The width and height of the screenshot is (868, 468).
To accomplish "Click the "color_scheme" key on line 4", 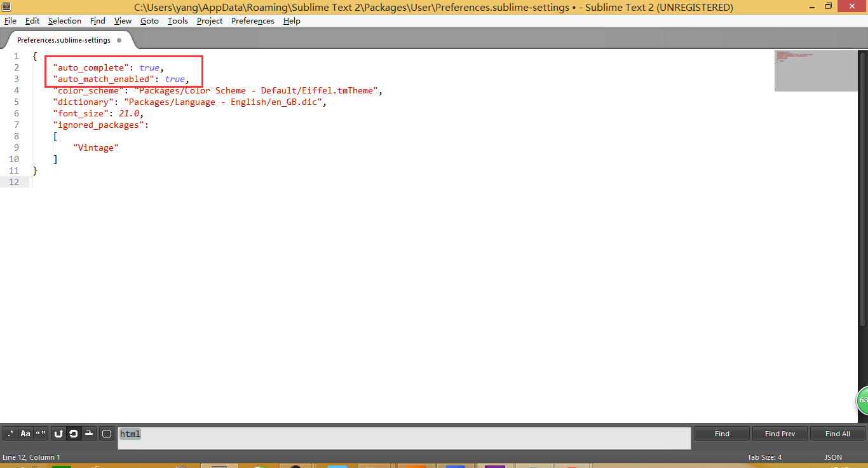I will [x=89, y=90].
